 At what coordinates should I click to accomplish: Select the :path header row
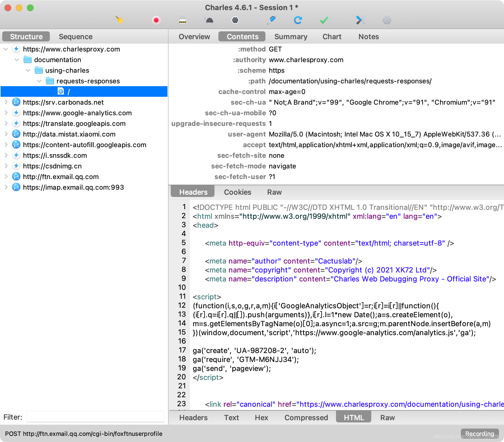pyautogui.click(x=336, y=81)
